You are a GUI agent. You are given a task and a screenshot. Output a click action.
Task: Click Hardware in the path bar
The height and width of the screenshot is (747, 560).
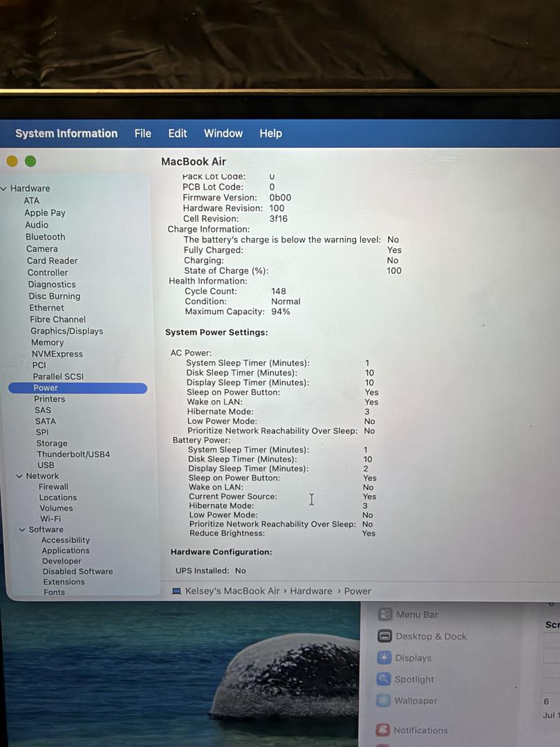point(311,591)
